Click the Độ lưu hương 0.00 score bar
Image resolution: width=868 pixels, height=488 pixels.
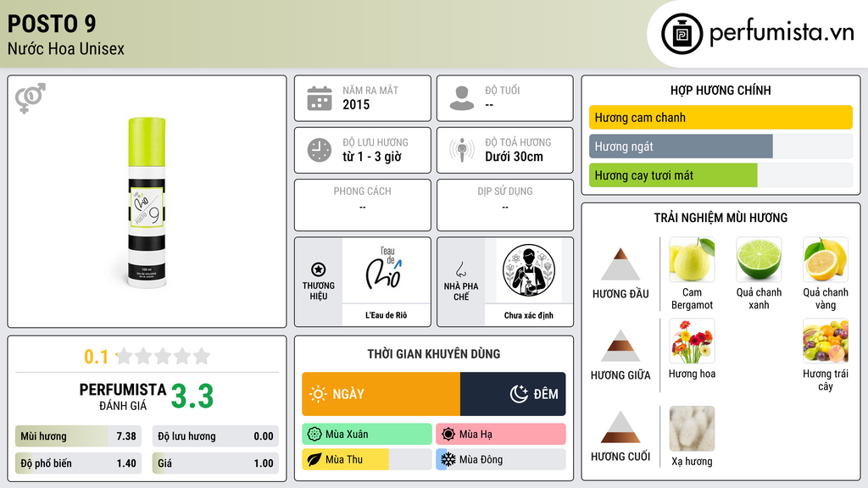(x=215, y=436)
